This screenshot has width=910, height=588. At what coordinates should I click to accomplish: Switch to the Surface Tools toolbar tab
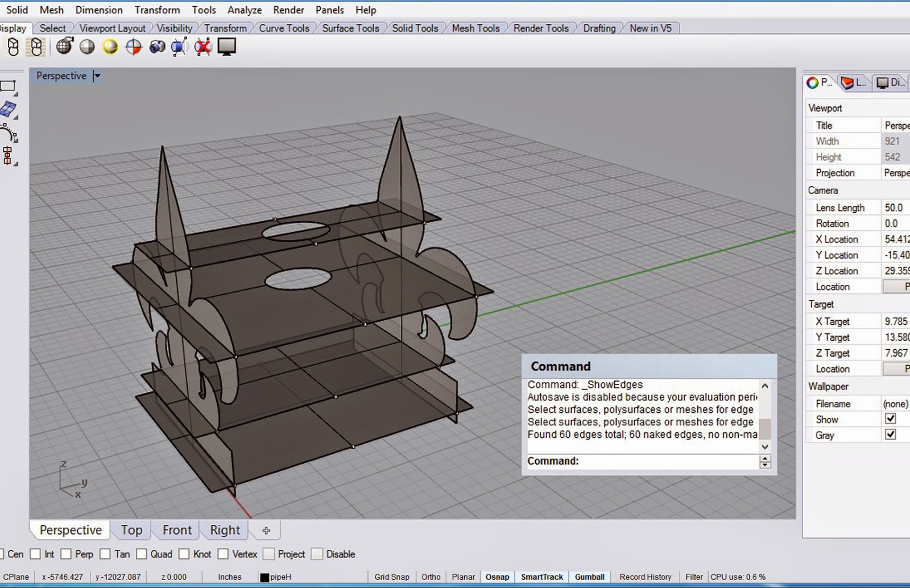350,28
